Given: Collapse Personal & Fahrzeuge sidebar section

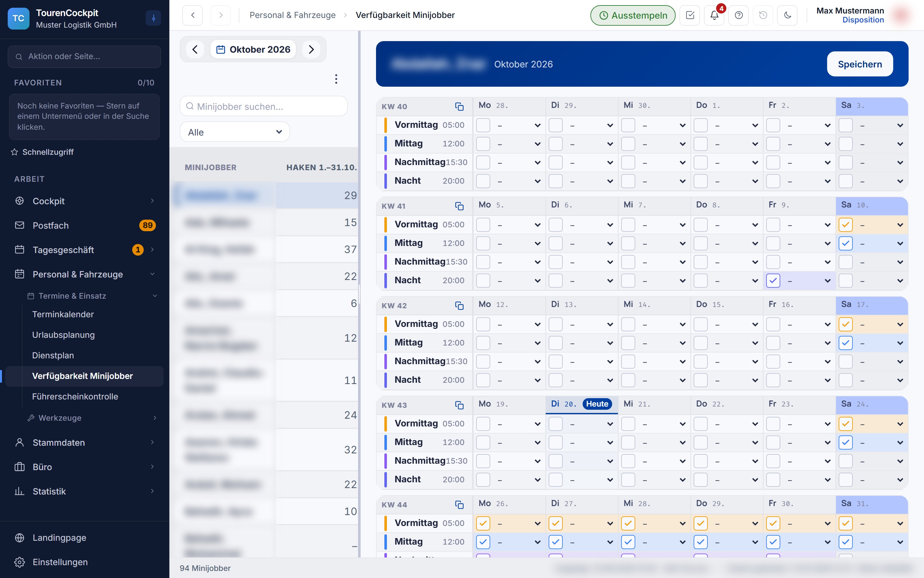Looking at the screenshot, I should coord(85,274).
